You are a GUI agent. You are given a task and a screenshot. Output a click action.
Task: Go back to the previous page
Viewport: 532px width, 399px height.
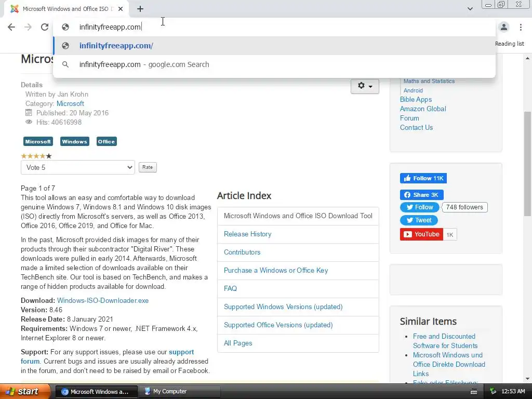coord(11,27)
